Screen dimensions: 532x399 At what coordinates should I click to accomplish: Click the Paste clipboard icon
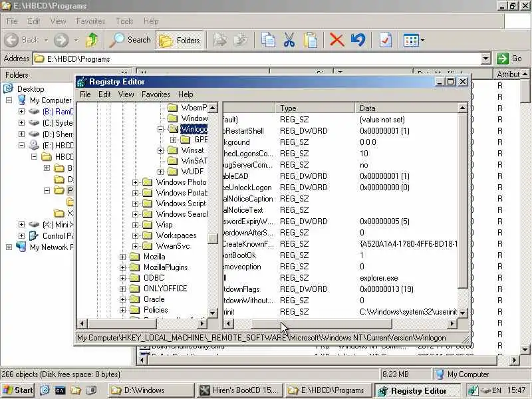[311, 40]
